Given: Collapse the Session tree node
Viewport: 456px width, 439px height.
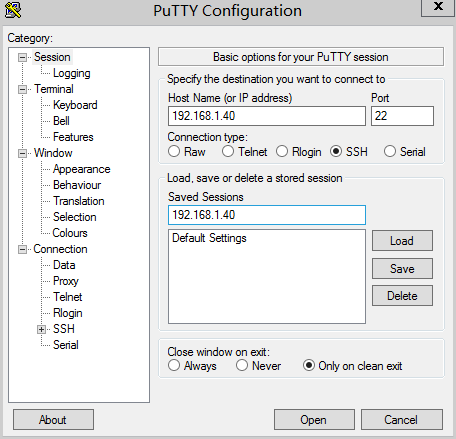Looking at the screenshot, I should click(22, 57).
